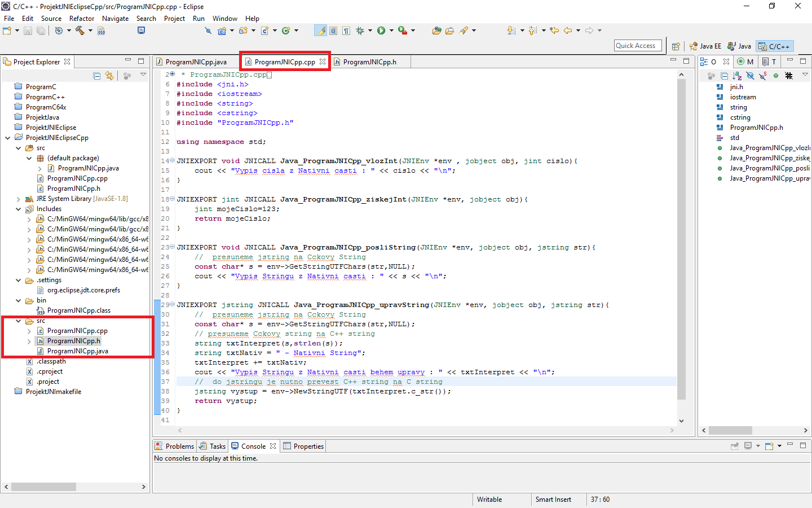Toggle Hide Macro Definitions in Outline toolbar
The width and height of the screenshot is (812, 508).
pyautogui.click(x=789, y=76)
